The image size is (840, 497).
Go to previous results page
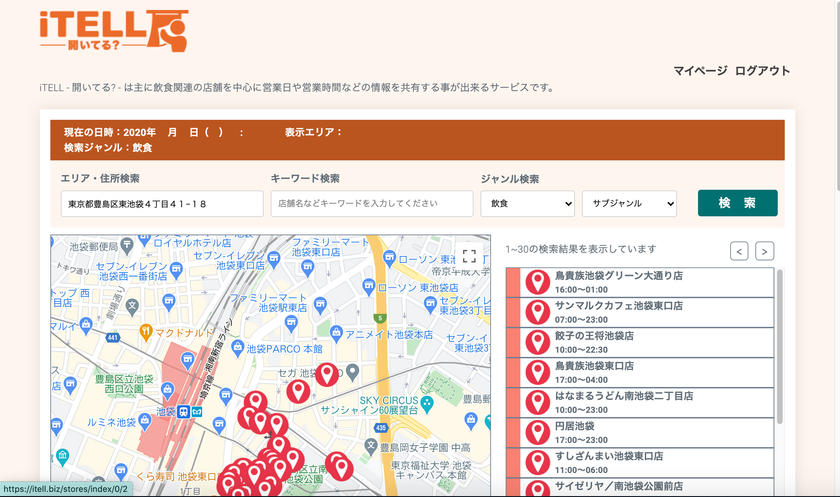tap(739, 251)
